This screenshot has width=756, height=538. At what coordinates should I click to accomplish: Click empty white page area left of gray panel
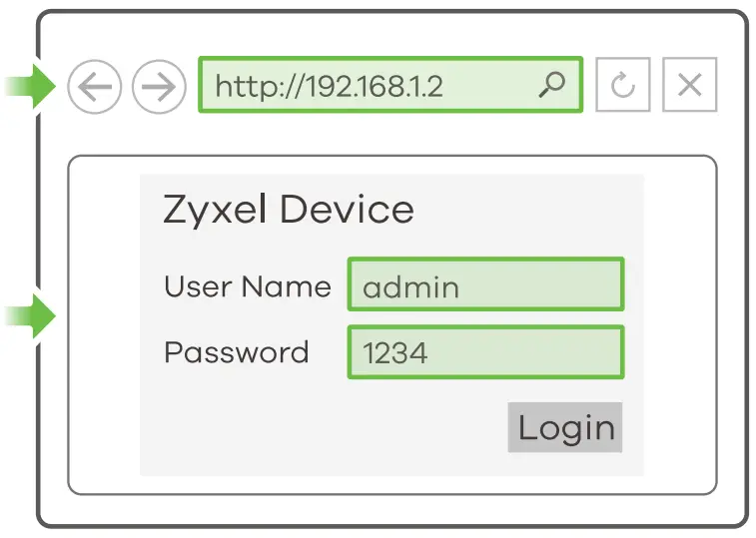(x=104, y=329)
